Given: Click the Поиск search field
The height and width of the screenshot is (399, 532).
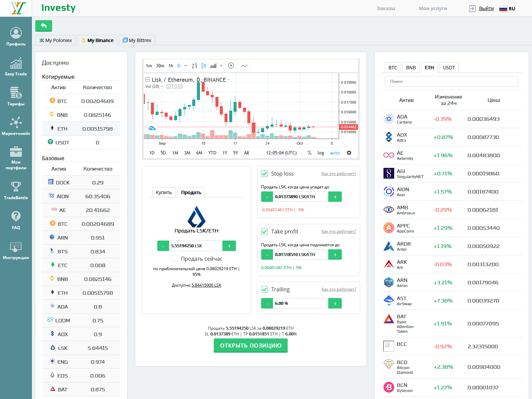Looking at the screenshot, I should pyautogui.click(x=451, y=81).
